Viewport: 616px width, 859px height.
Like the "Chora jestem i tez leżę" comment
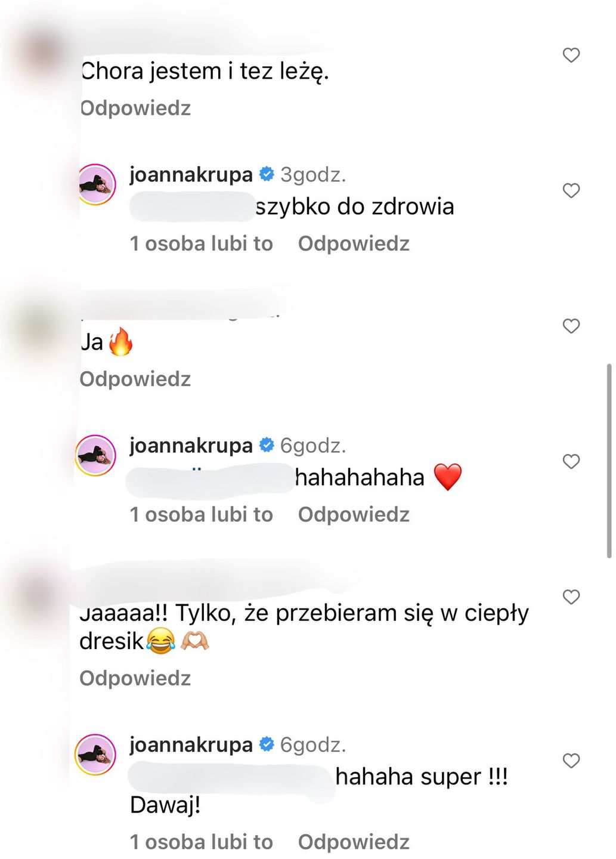click(571, 55)
